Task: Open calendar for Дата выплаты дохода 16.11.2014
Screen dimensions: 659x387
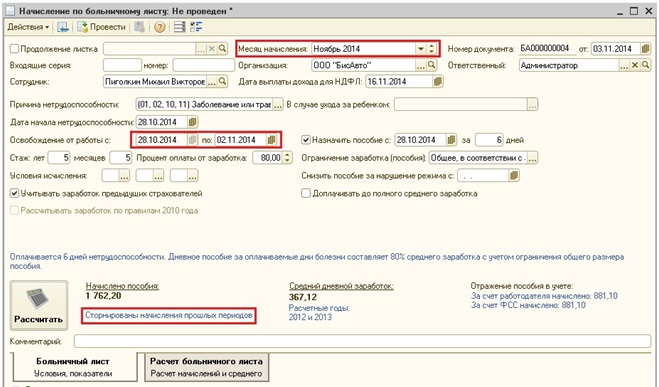Action: tap(438, 82)
